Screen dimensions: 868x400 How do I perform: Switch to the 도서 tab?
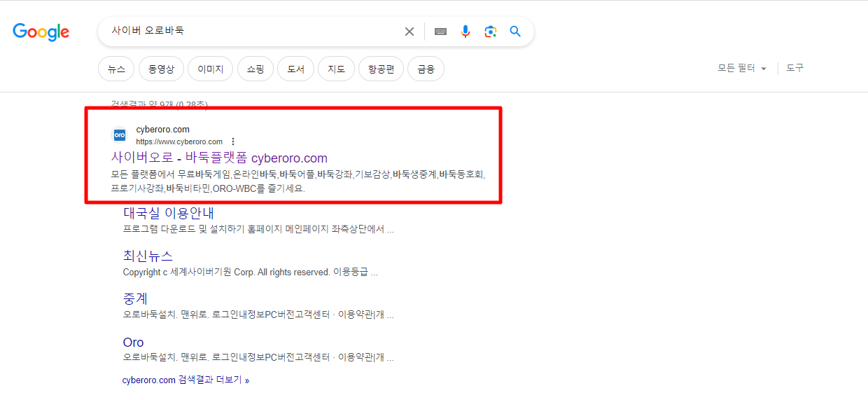coord(296,69)
